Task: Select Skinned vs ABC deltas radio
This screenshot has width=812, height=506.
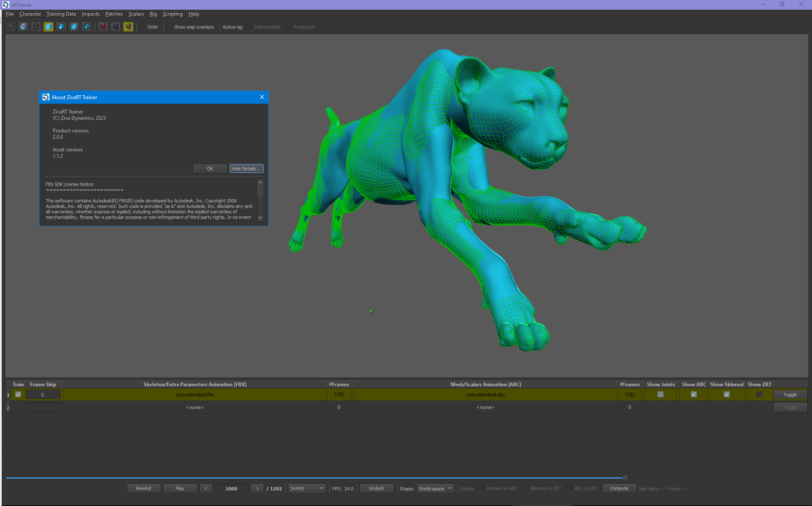Action: pyautogui.click(x=481, y=488)
